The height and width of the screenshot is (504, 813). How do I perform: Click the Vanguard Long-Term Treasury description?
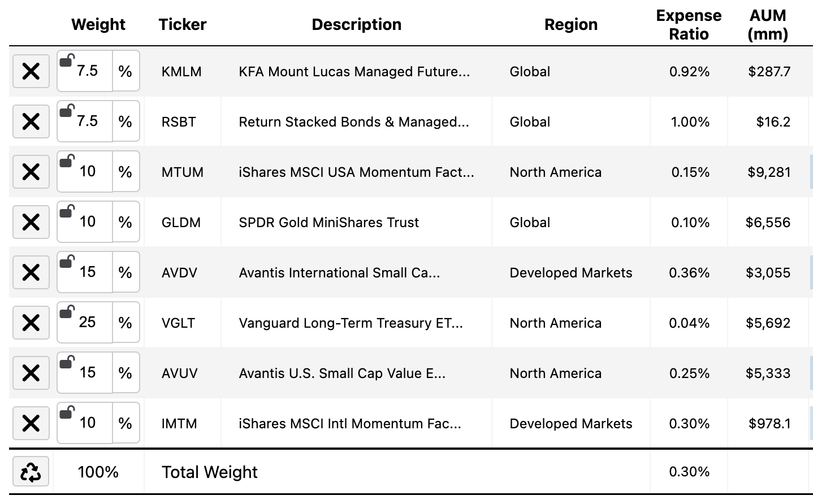[351, 323]
